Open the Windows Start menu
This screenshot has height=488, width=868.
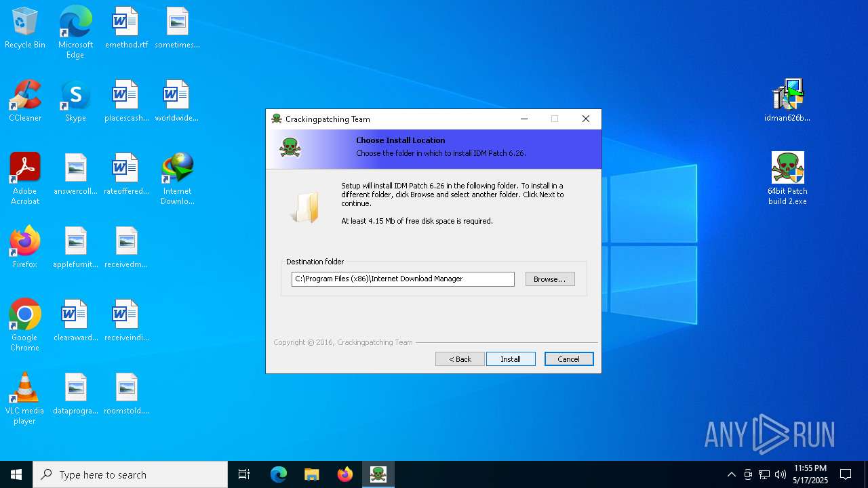[x=16, y=474]
